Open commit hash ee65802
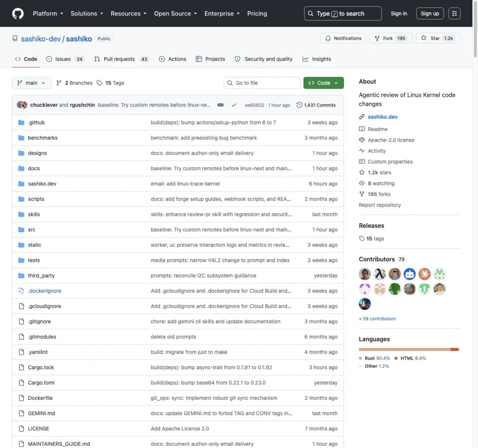Viewport: 478px width, 448px height. coord(254,105)
